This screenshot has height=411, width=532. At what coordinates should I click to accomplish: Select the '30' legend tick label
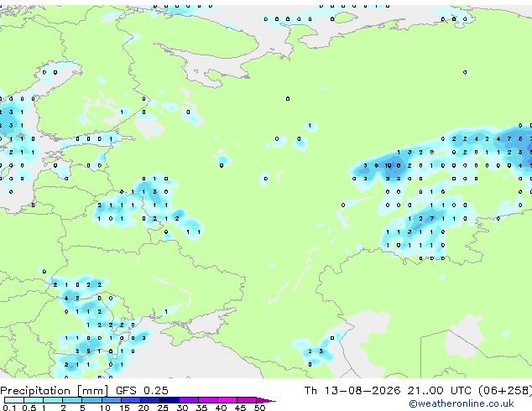[x=182, y=408]
